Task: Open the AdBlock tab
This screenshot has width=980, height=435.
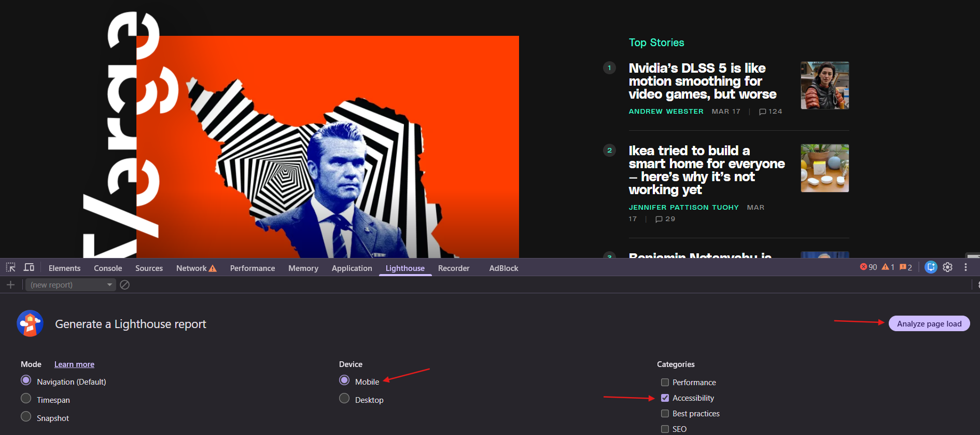Action: pyautogui.click(x=503, y=268)
